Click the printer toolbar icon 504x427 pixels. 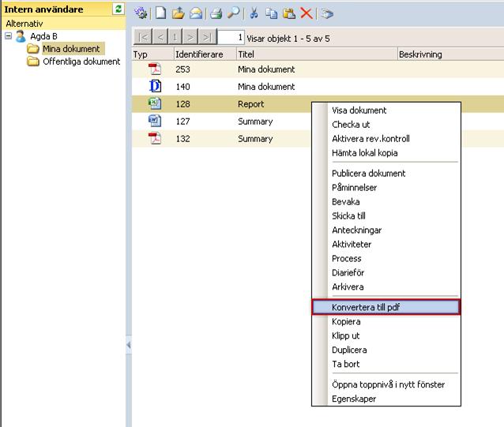(216, 13)
